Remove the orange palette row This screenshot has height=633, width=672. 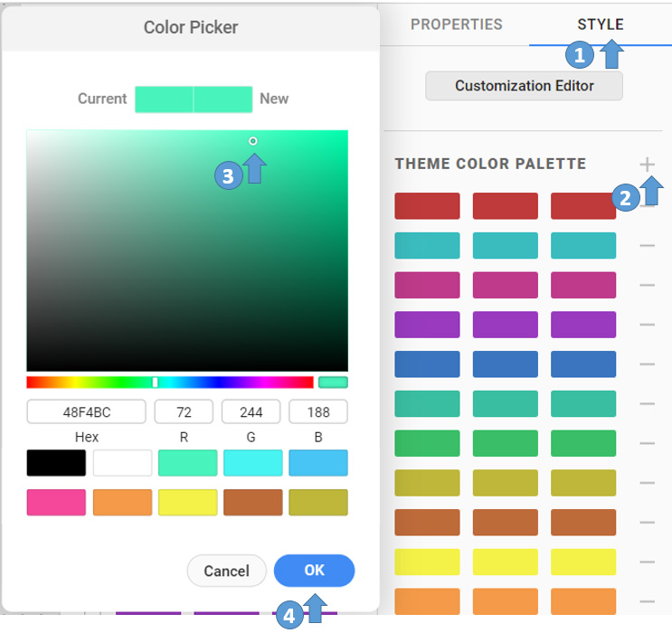pyautogui.click(x=648, y=601)
